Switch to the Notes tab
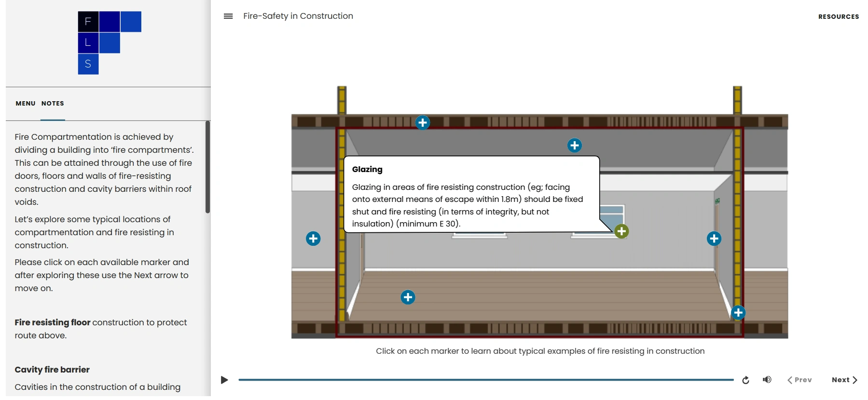The height and width of the screenshot is (400, 868). click(x=53, y=104)
